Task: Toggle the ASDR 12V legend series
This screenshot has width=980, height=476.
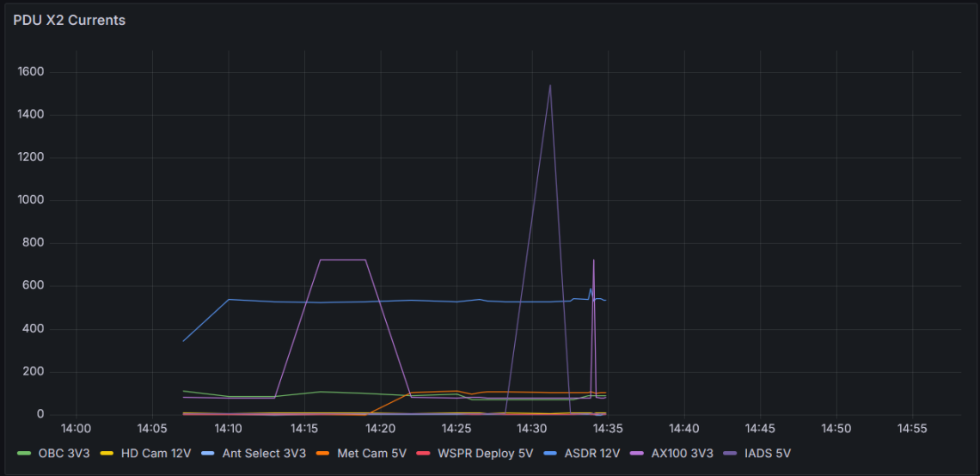Action: pyautogui.click(x=592, y=454)
